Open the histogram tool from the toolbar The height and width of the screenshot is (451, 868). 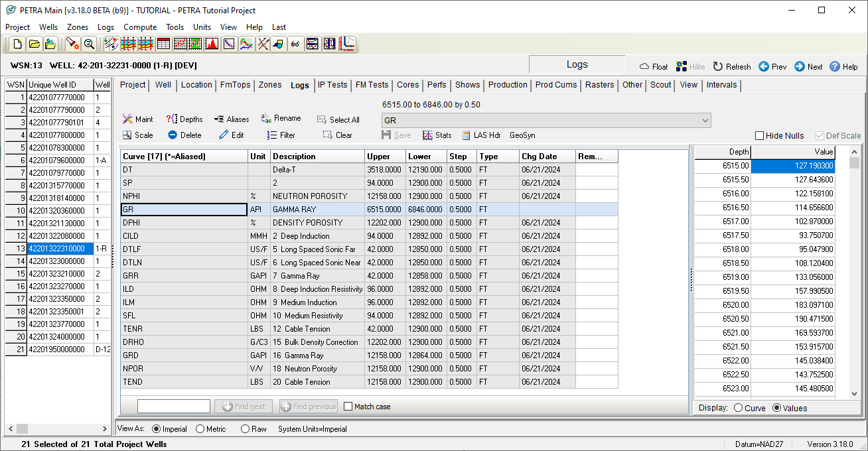pos(212,43)
